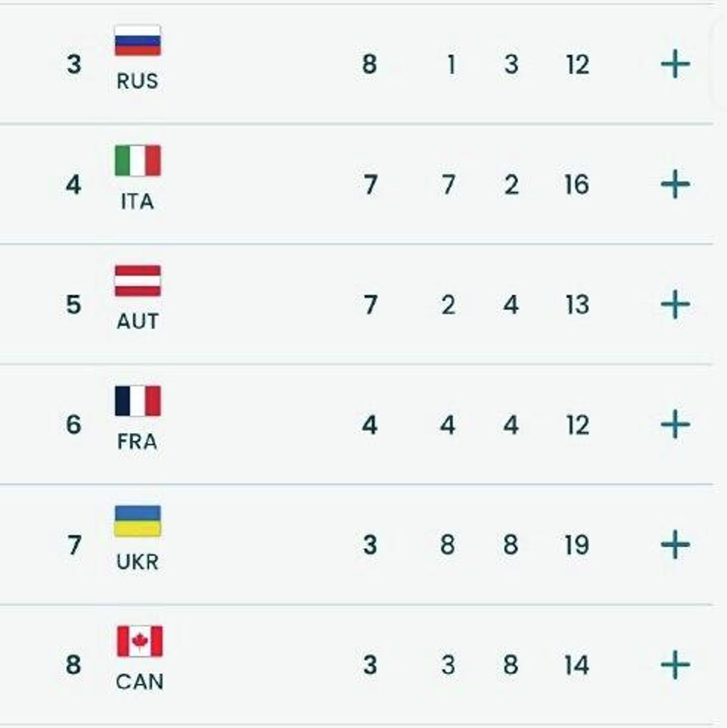
Task: Expand the AUT row plus icon
Action: click(x=675, y=304)
